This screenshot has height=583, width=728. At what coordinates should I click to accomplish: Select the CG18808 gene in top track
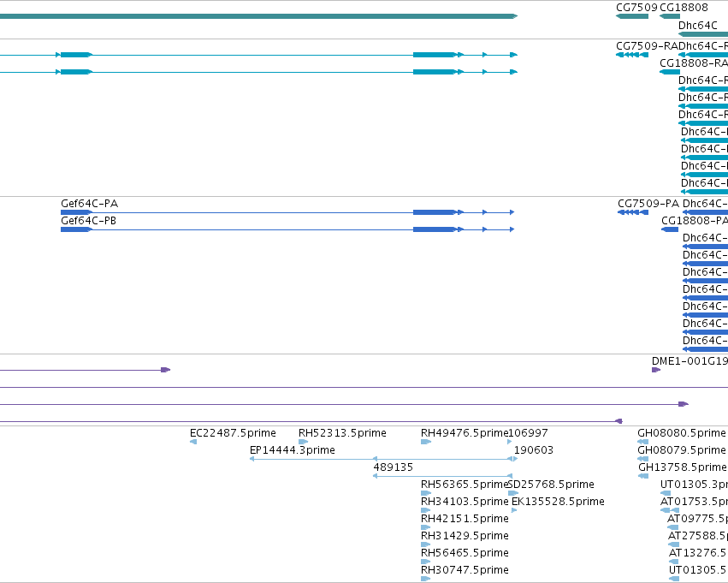point(670,17)
